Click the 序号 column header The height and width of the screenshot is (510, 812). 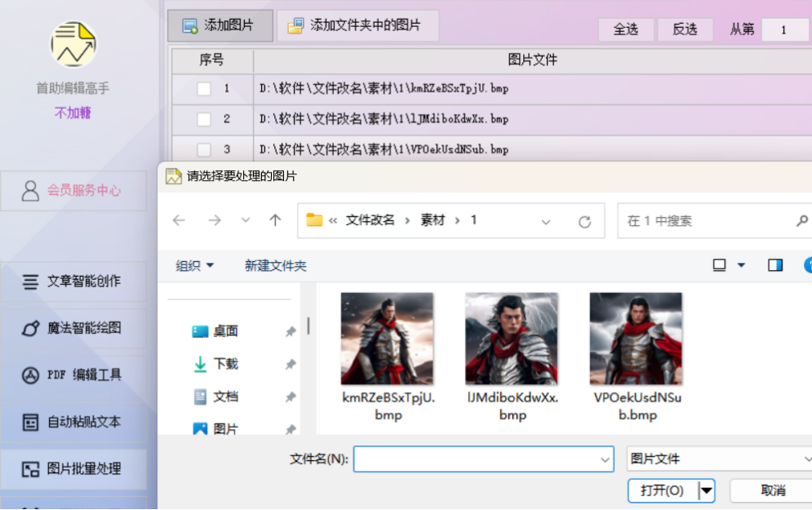[x=212, y=61]
